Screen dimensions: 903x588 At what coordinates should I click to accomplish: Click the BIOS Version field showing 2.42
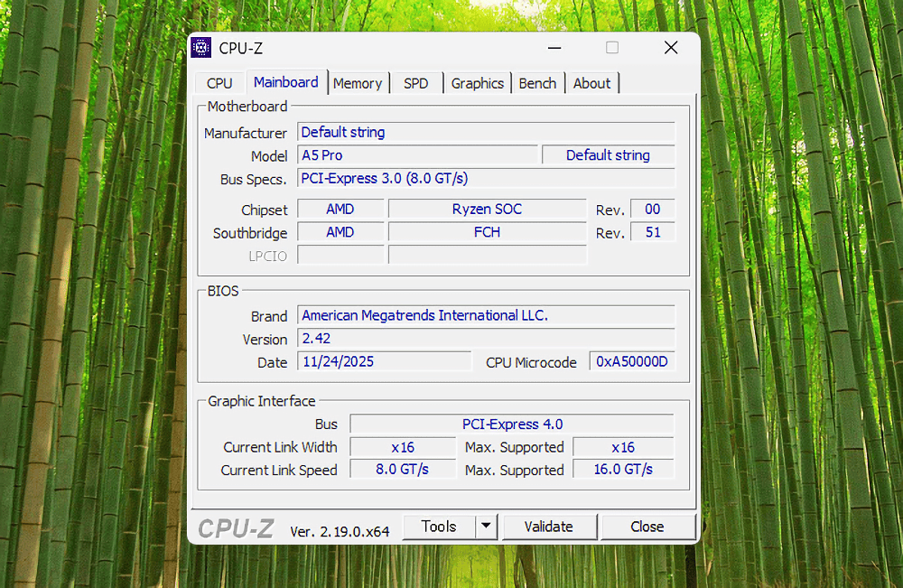point(486,339)
